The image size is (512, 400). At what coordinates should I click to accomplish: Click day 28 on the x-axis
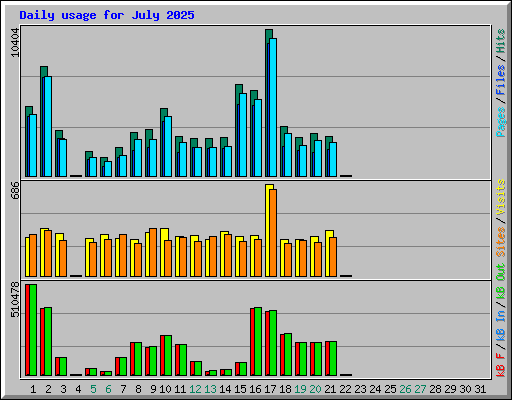pos(435,389)
